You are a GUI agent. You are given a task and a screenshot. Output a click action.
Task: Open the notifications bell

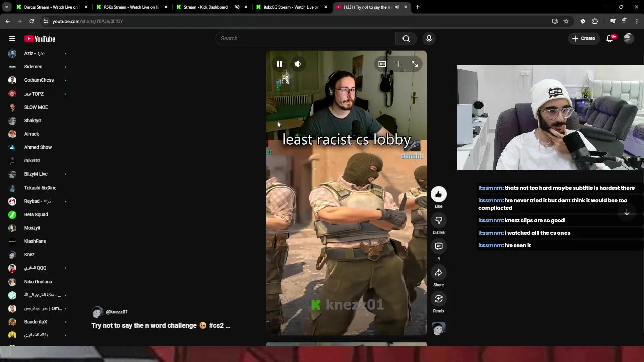pyautogui.click(x=610, y=38)
